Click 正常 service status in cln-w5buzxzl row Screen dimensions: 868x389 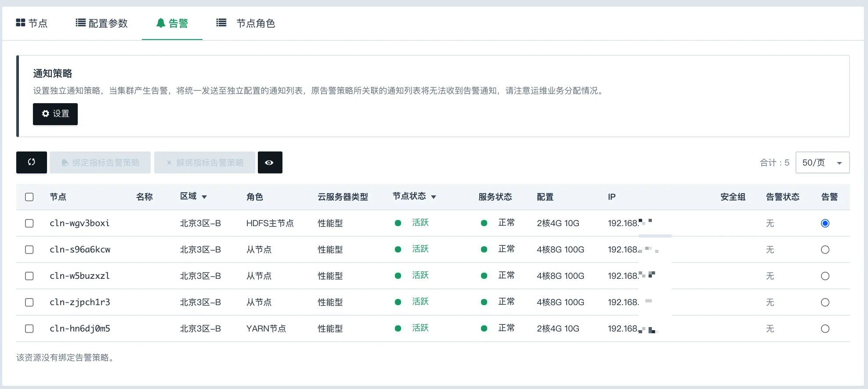click(x=506, y=275)
